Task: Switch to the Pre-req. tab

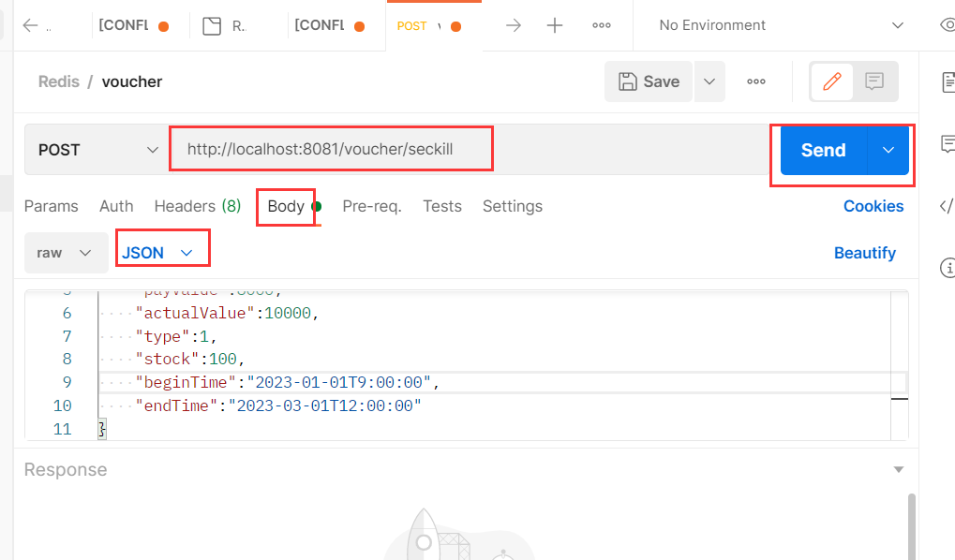Action: pyautogui.click(x=372, y=206)
